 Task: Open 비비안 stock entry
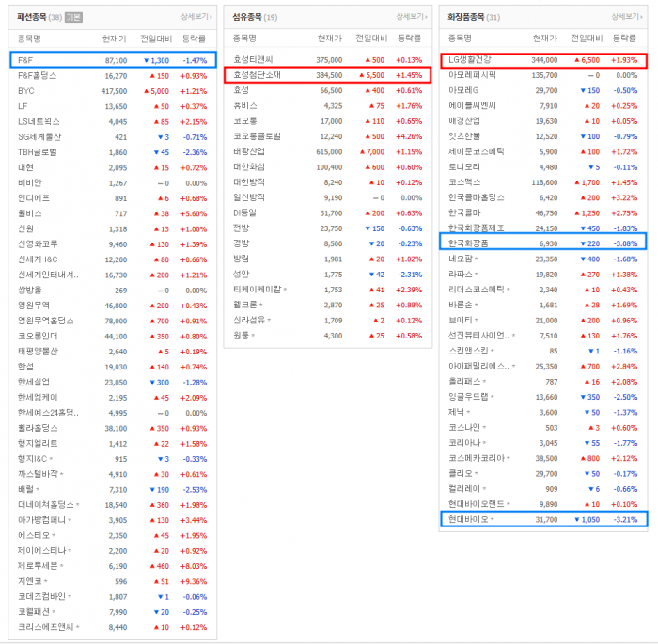point(29,183)
